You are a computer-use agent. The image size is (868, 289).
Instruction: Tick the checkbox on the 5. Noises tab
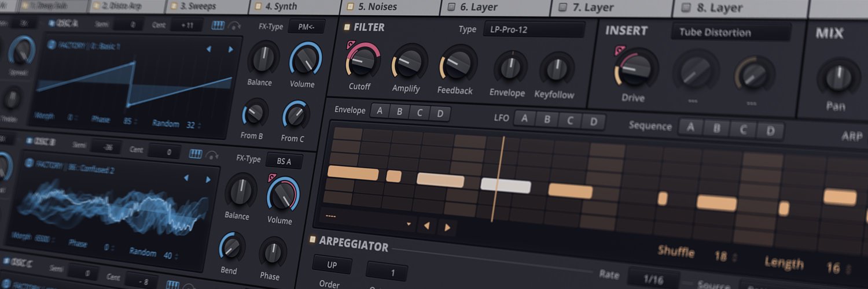click(350, 6)
